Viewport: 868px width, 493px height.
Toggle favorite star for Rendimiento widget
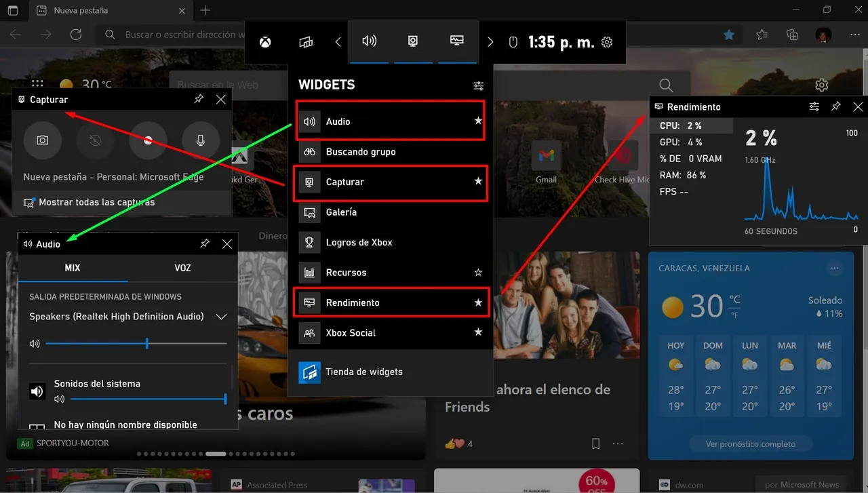tap(478, 302)
